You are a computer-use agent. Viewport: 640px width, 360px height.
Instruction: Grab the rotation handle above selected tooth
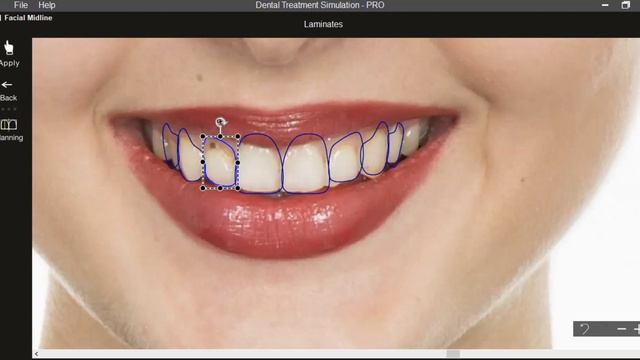(220, 122)
